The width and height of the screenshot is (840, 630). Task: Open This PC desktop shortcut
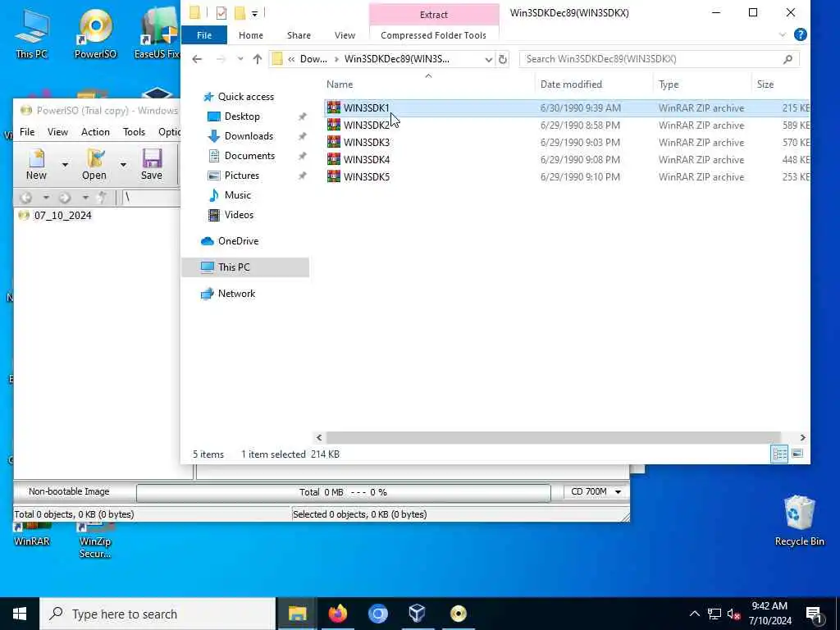click(32, 33)
